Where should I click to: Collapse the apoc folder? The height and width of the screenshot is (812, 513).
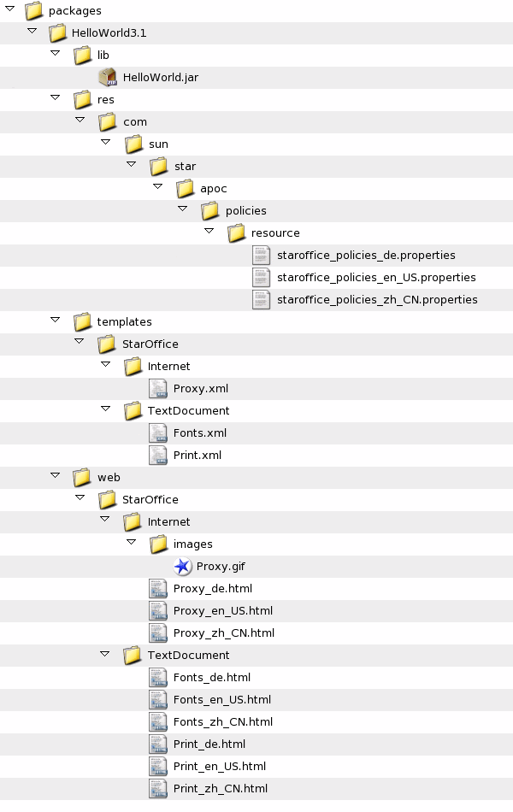coord(157,186)
